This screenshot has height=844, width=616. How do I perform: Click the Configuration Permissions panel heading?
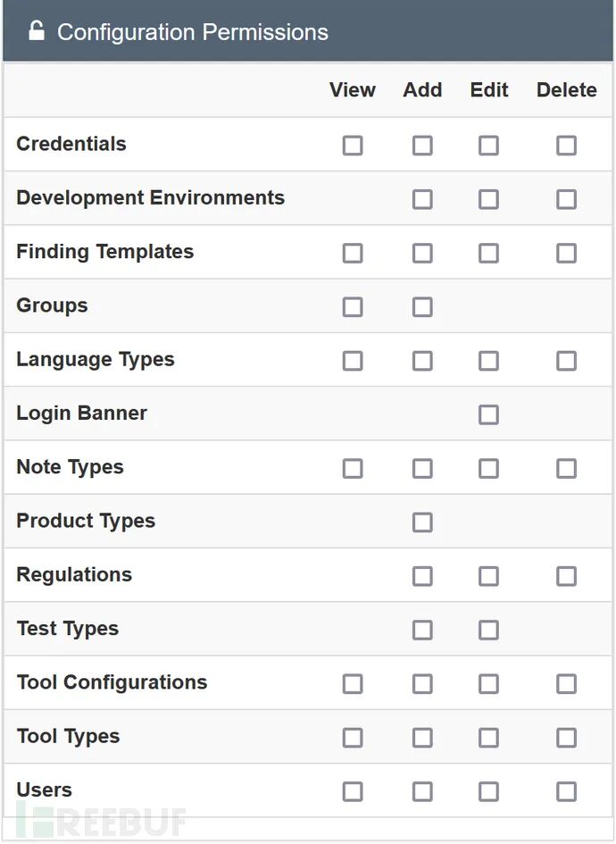pyautogui.click(x=193, y=32)
